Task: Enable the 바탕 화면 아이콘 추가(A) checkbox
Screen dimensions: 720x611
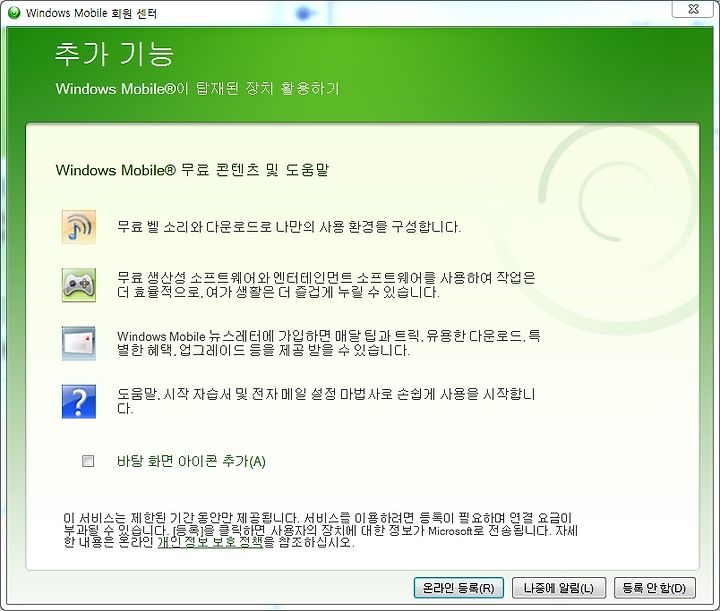Action: click(88, 461)
